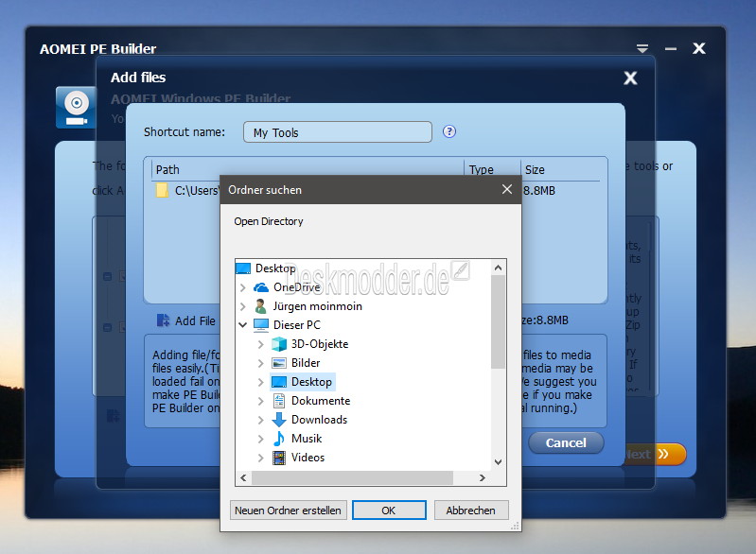Image resolution: width=756 pixels, height=554 pixels.
Task: Click the Bilder picture icon
Action: pos(279,363)
